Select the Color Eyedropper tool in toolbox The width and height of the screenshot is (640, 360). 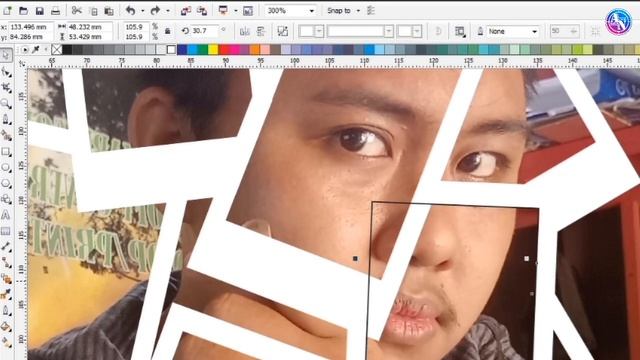[x=6, y=295]
